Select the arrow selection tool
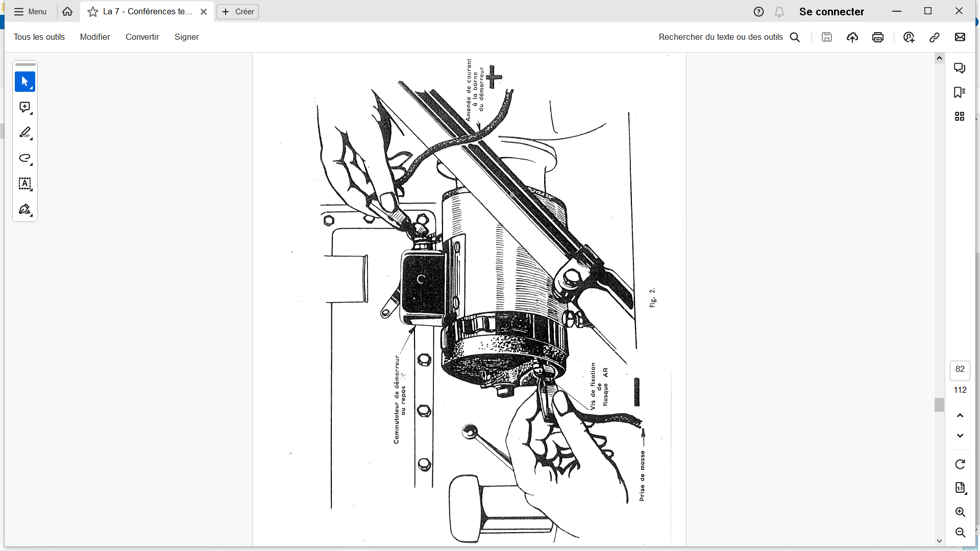Image resolution: width=980 pixels, height=551 pixels. click(24, 82)
